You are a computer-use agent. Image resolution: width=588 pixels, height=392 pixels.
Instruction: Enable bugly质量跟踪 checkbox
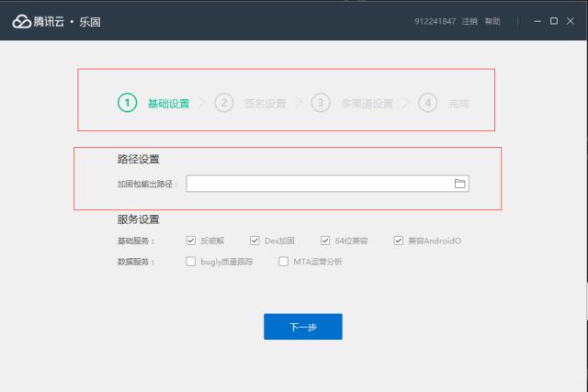tap(190, 262)
